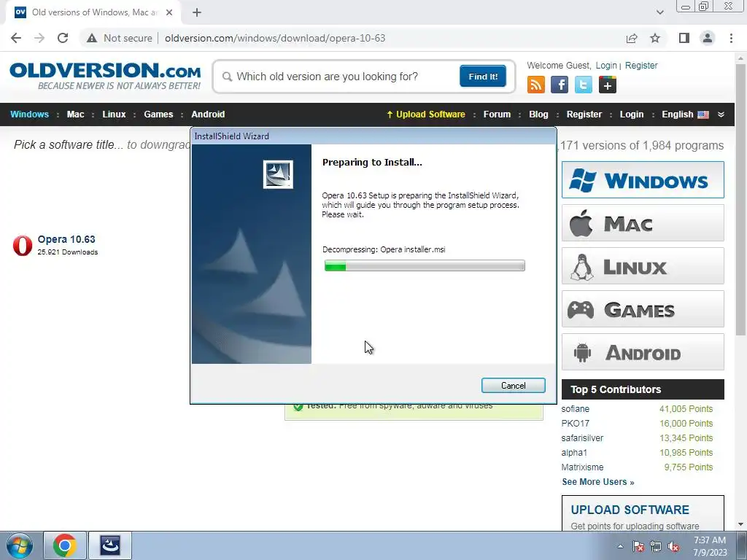Open the Chrome tab search dropdown
The image size is (747, 560).
(659, 12)
